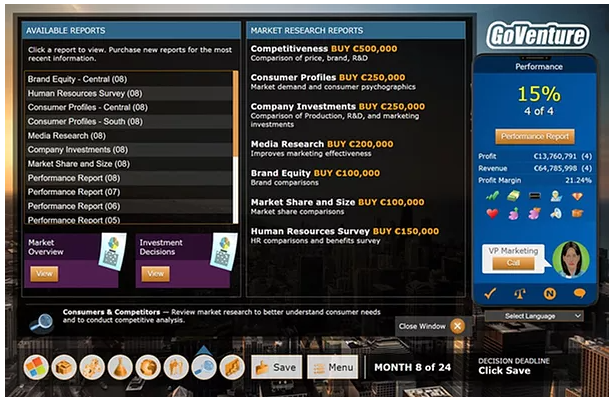Click the orange diamond gem icon
The image size is (613, 401).
pyautogui.click(x=577, y=196)
